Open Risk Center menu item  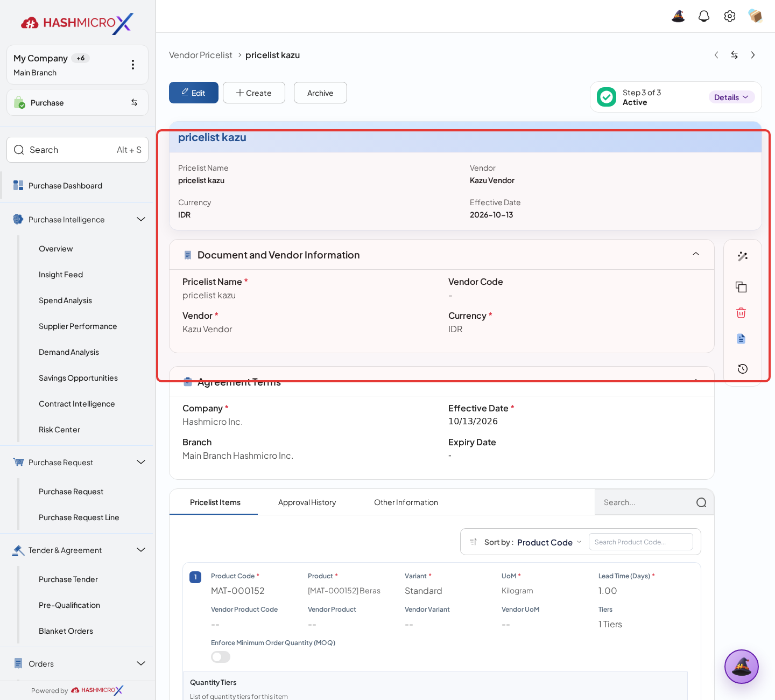coord(59,430)
